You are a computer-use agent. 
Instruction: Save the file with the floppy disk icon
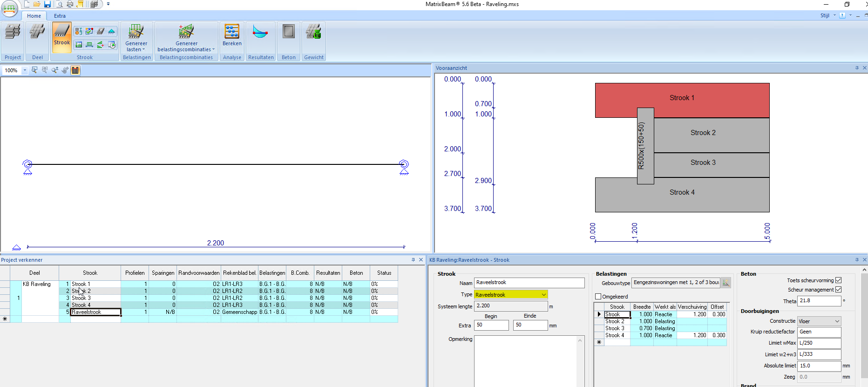point(47,4)
